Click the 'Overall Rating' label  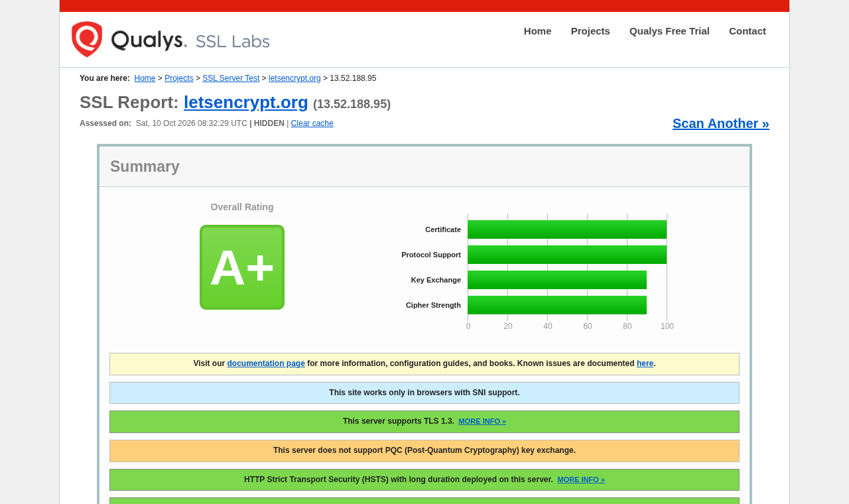click(242, 207)
